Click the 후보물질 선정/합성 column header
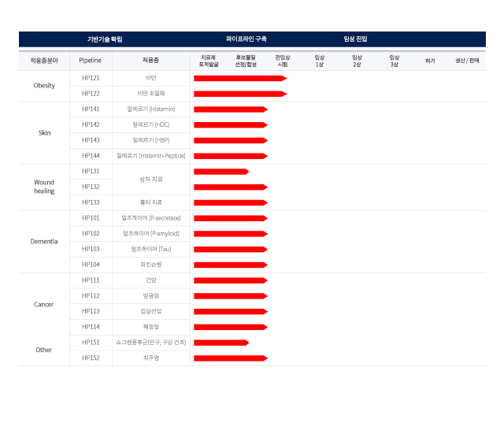504x445 pixels. pyautogui.click(x=246, y=61)
